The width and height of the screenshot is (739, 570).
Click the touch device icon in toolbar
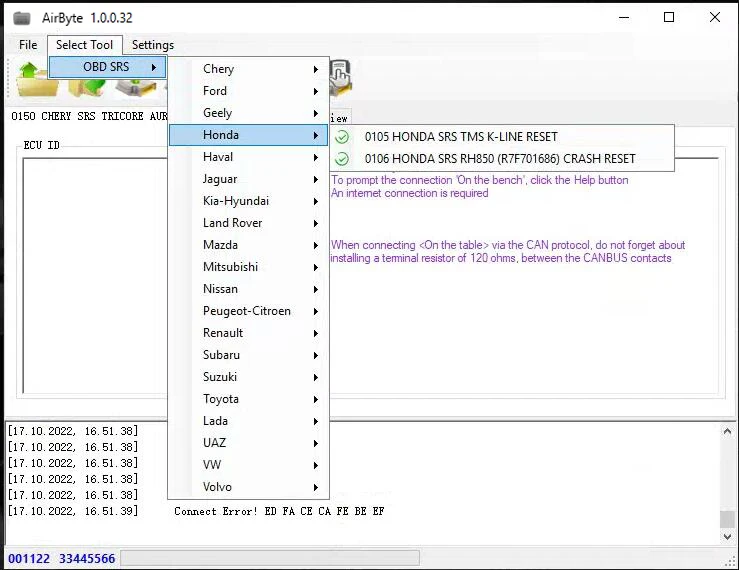click(x=340, y=78)
